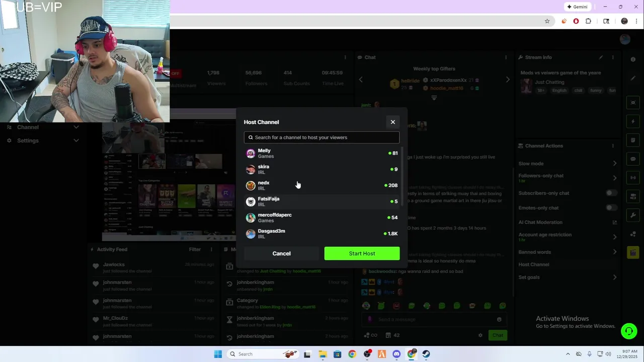This screenshot has width=644, height=362.
Task: Go to previous top gifter slide
Action: pyautogui.click(x=360, y=79)
